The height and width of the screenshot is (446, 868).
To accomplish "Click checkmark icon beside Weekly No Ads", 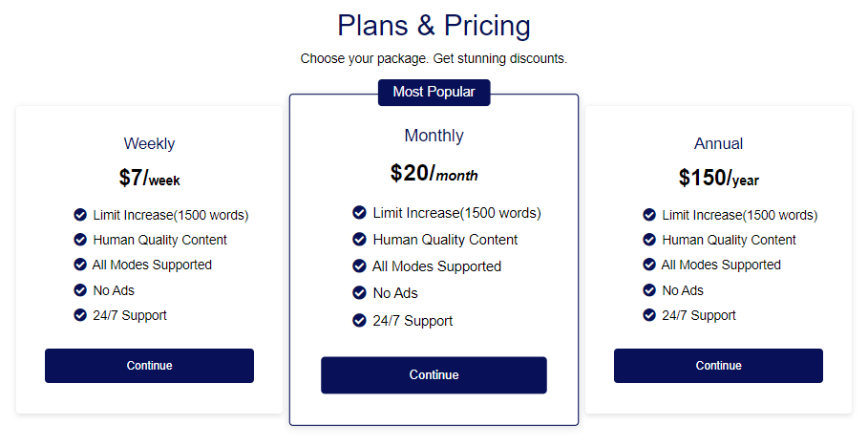I will (80, 290).
